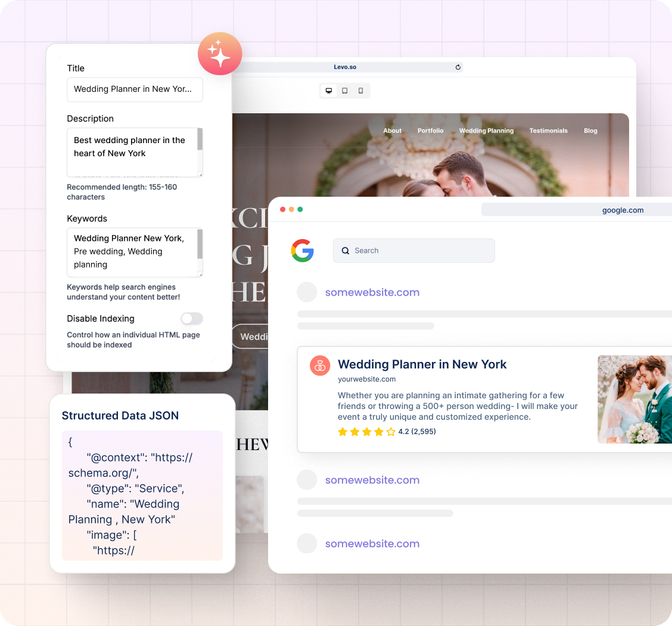The image size is (672, 626).
Task: Click the reload icon in Levo.so bar
Action: click(458, 67)
